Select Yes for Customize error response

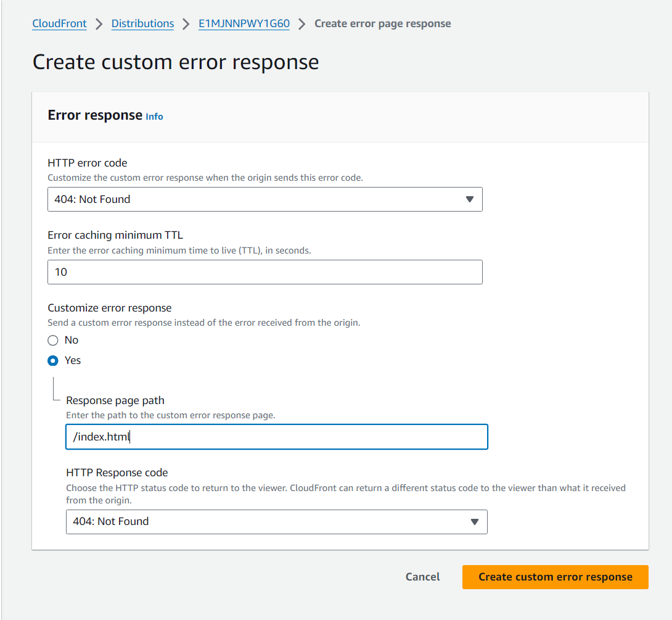coord(53,361)
